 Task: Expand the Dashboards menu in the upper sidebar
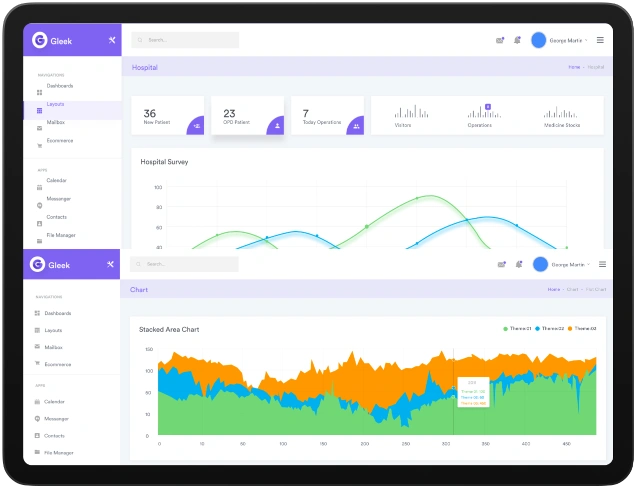(x=59, y=86)
